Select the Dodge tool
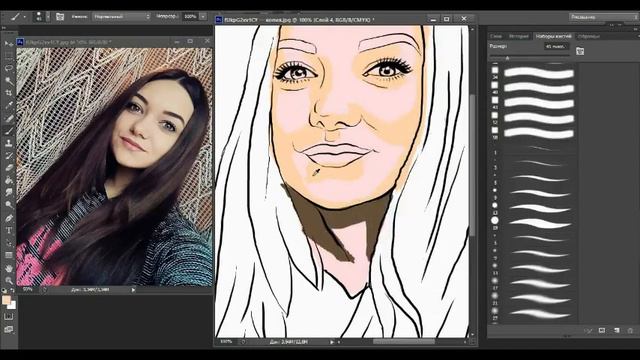This screenshot has height=360, width=640. point(9,205)
